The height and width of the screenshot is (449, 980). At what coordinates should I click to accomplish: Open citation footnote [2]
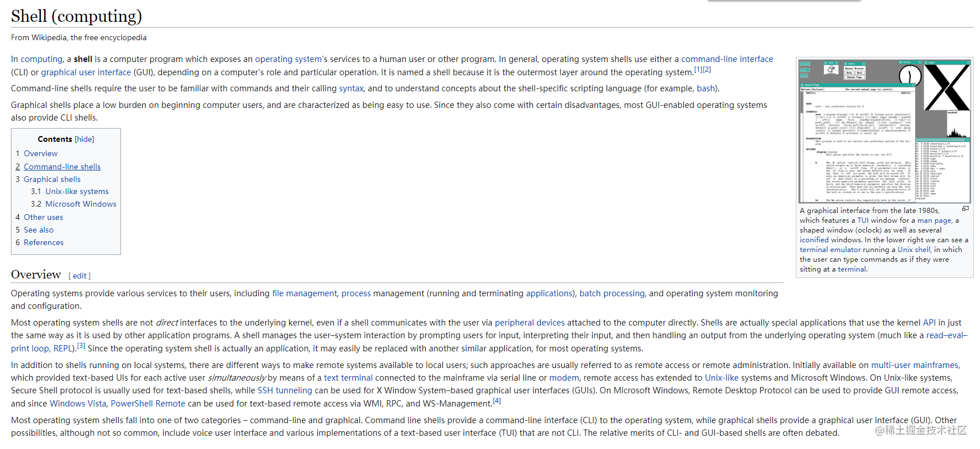click(707, 69)
